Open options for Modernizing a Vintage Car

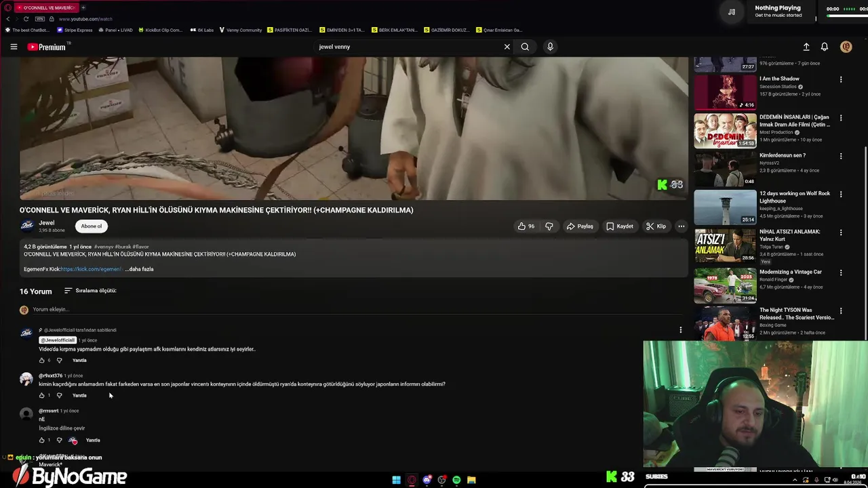click(841, 272)
